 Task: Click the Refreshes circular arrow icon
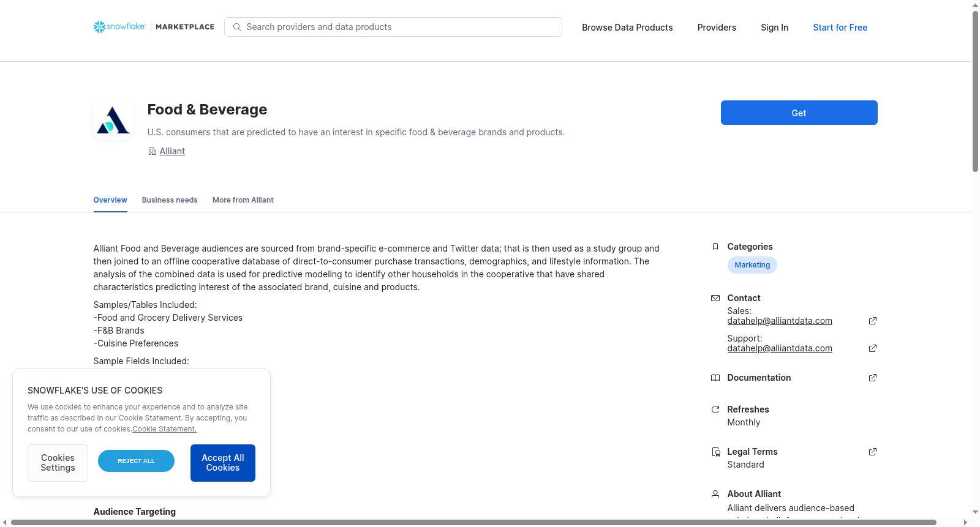point(715,409)
